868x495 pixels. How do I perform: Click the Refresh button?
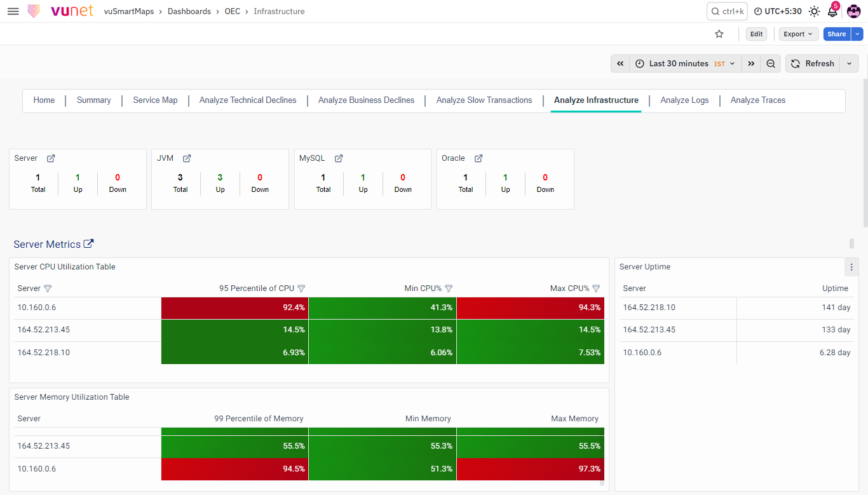coord(813,64)
